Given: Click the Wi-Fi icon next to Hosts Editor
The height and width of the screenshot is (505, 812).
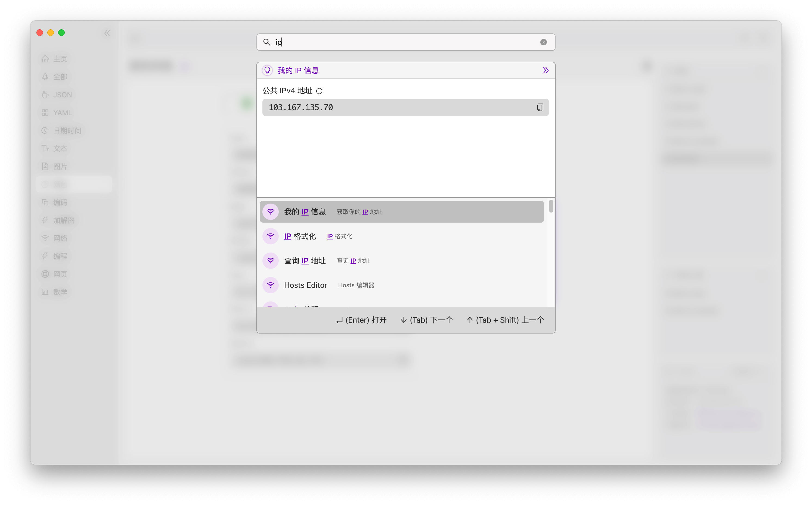Looking at the screenshot, I should tap(270, 285).
